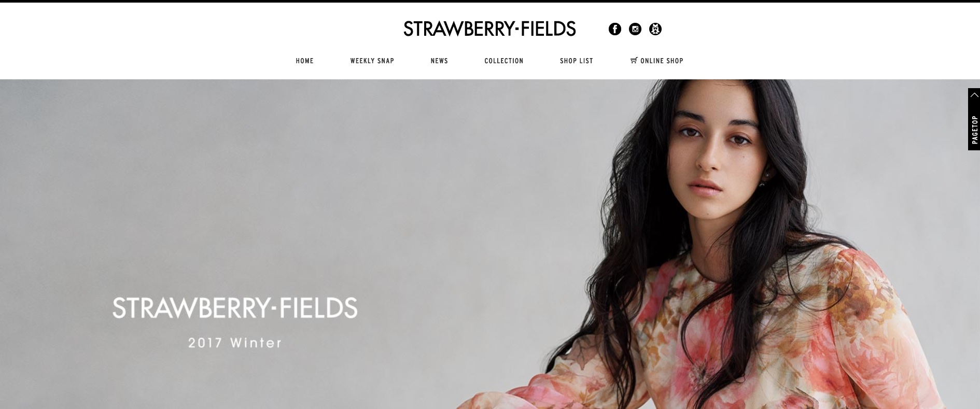Click the up-arrow chevron above PAGETOP
The width and height of the screenshot is (980, 409).
point(974,95)
